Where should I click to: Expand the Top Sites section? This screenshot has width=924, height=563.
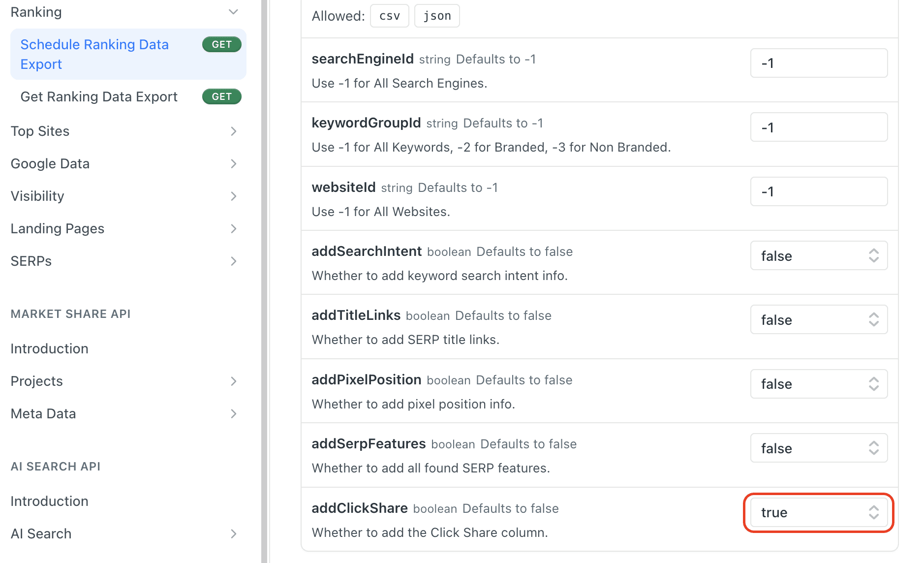(x=233, y=131)
